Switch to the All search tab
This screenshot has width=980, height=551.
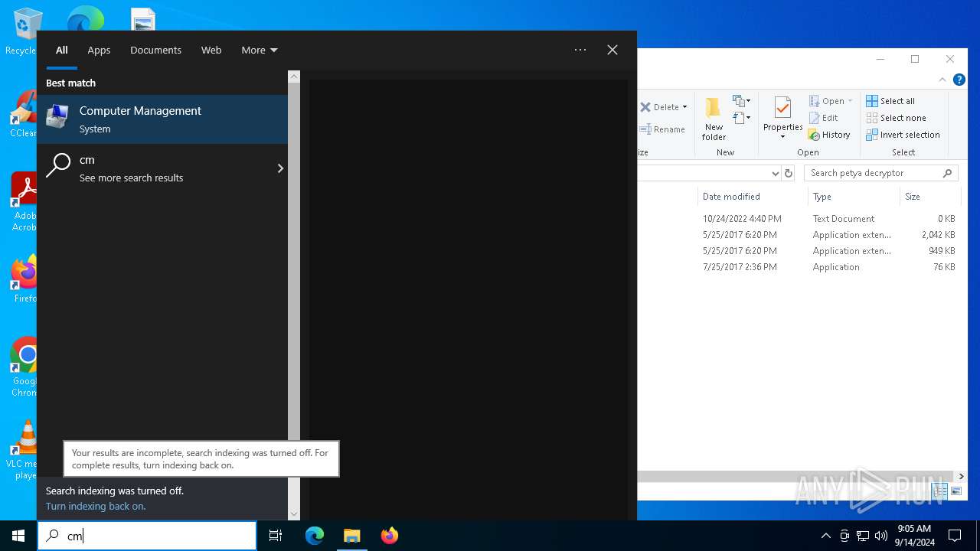(62, 50)
